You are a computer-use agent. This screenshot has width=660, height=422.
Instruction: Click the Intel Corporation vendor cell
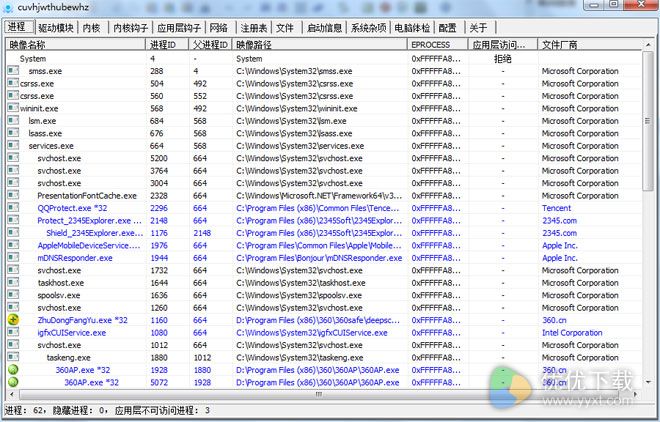(572, 332)
